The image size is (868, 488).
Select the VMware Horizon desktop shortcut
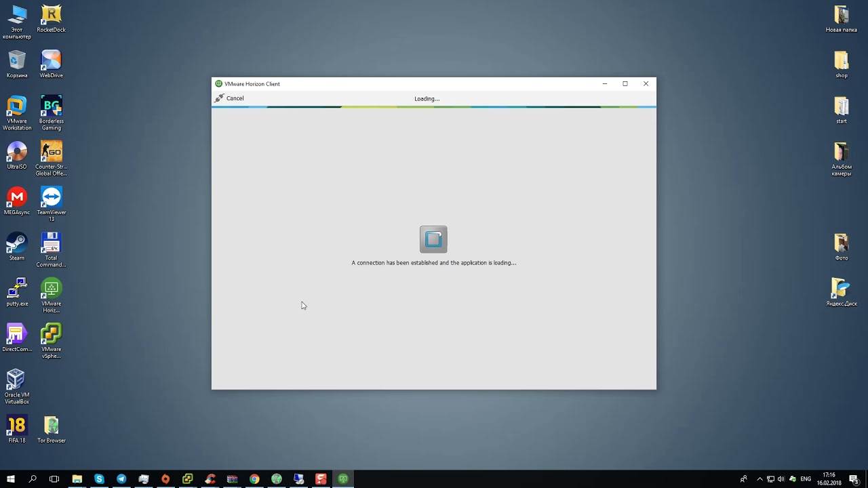51,296
